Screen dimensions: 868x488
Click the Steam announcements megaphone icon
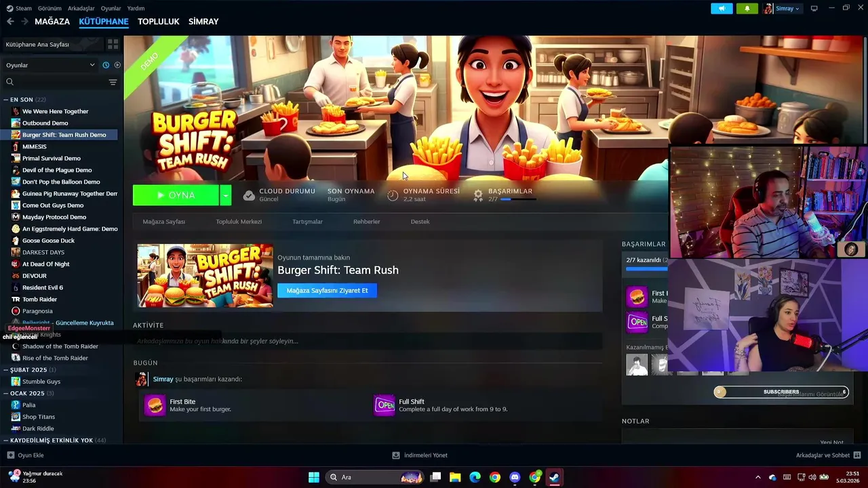[x=722, y=8]
